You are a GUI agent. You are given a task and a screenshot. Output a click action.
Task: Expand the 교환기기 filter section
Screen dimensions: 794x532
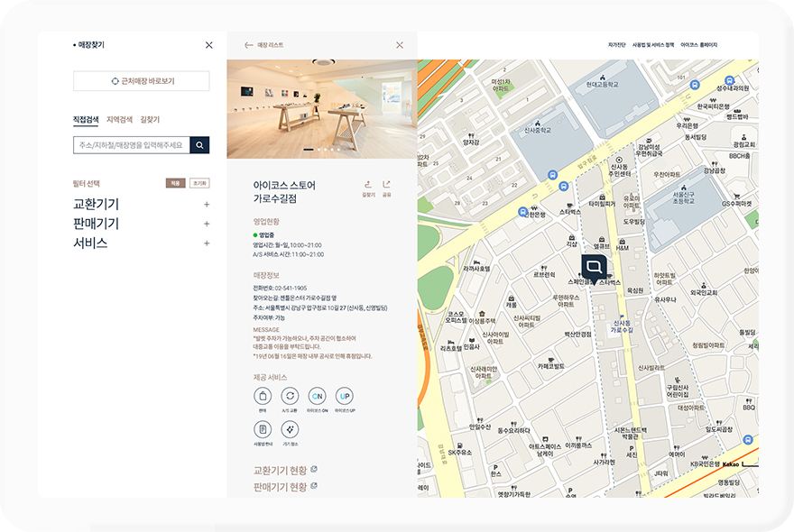point(142,205)
